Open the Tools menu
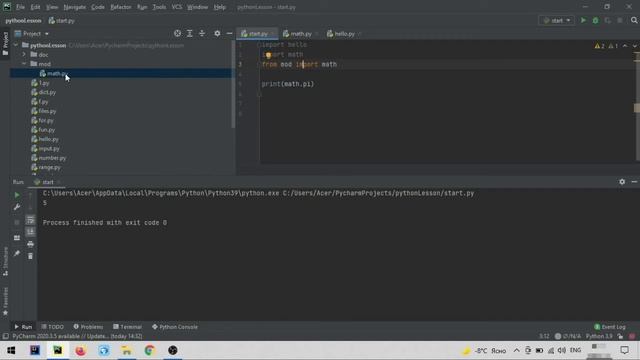Viewport: 640px width, 360px height. click(x=159, y=7)
